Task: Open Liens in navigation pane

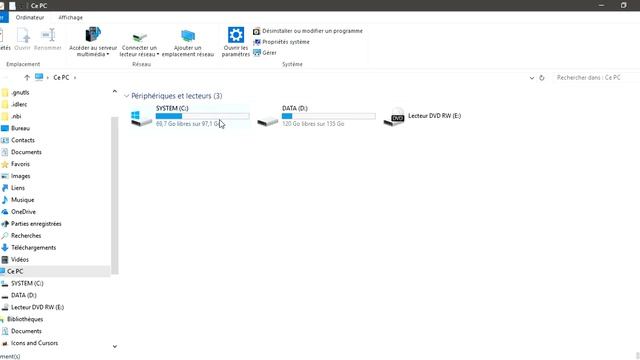Action: coord(18,188)
